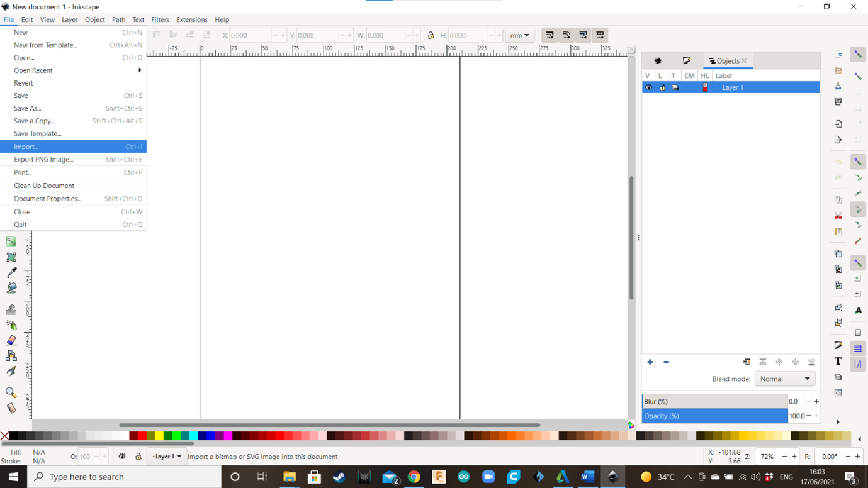The height and width of the screenshot is (488, 868).
Task: Open the palette menu arrow
Action: click(860, 440)
